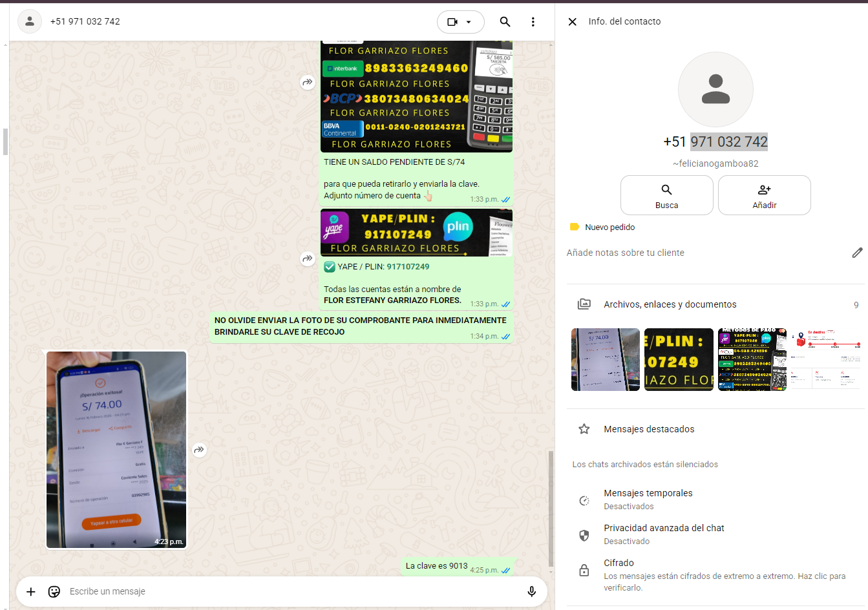Open Privacidad avanzada del chat setting
Image resolution: width=868 pixels, height=610 pixels.
coord(664,534)
